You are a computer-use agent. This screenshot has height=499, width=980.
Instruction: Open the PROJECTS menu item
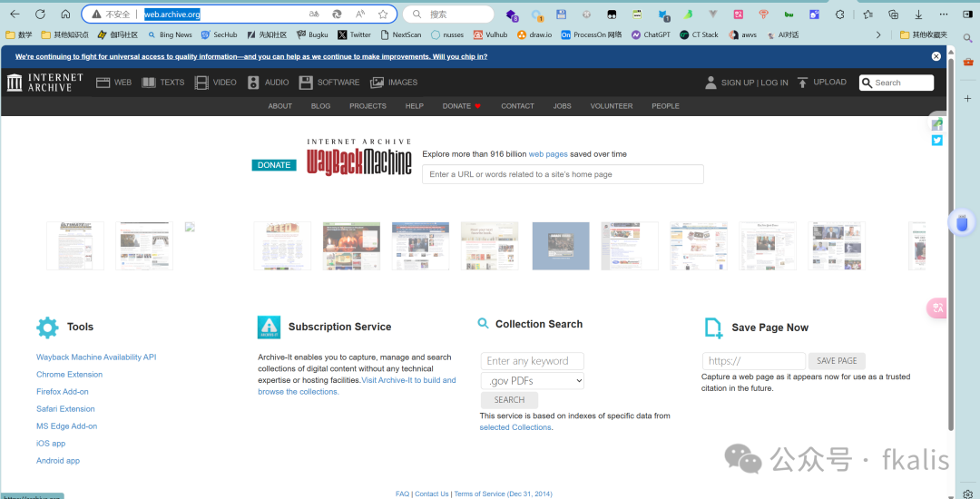point(367,106)
